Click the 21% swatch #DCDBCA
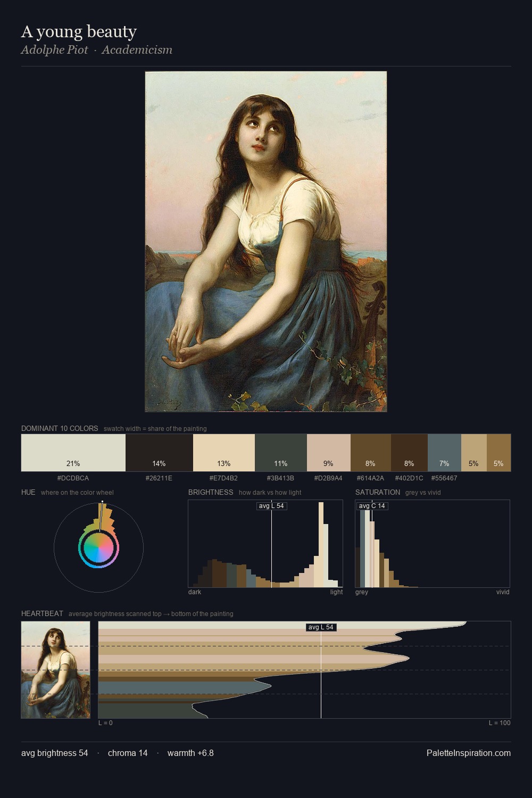The height and width of the screenshot is (798, 532). [x=73, y=453]
